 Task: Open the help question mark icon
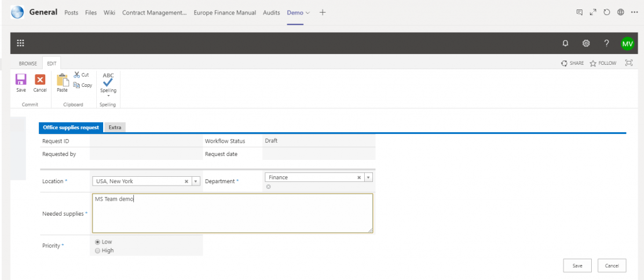coord(606,43)
